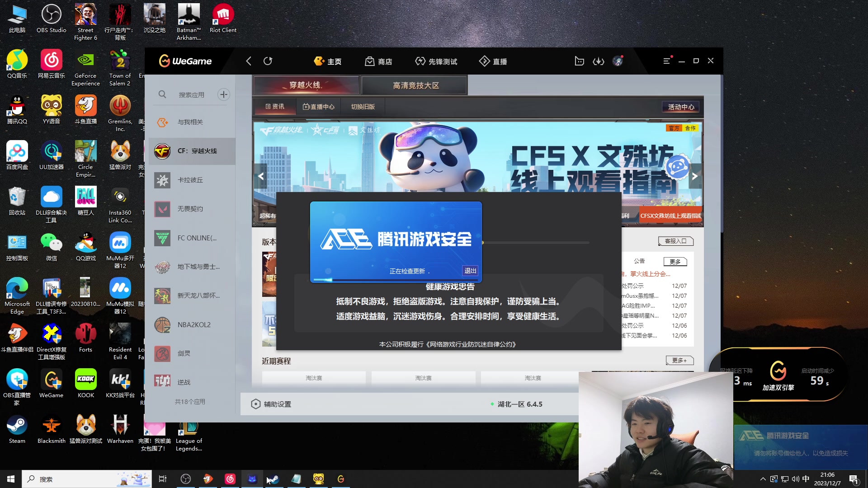
Task: Refresh the WeGame page
Action: tap(268, 61)
